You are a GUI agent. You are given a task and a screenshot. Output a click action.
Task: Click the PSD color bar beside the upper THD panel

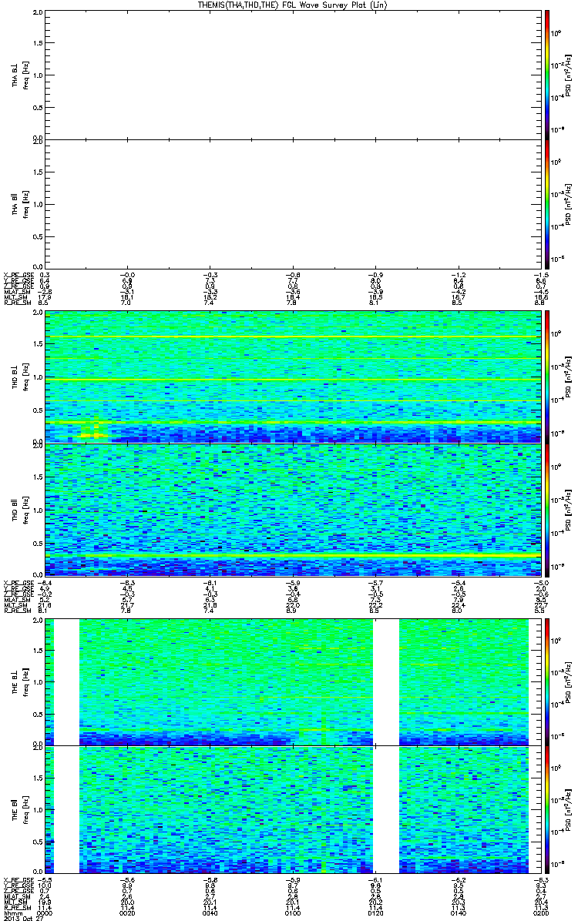coord(547,377)
